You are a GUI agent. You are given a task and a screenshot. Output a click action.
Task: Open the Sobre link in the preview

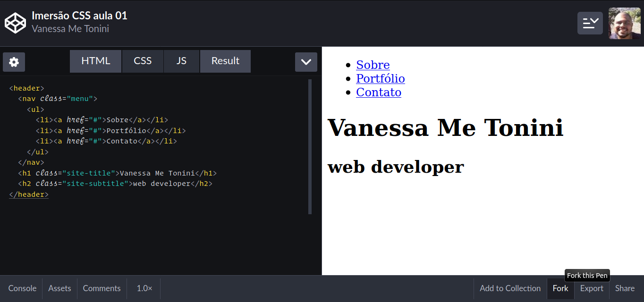[x=373, y=65]
